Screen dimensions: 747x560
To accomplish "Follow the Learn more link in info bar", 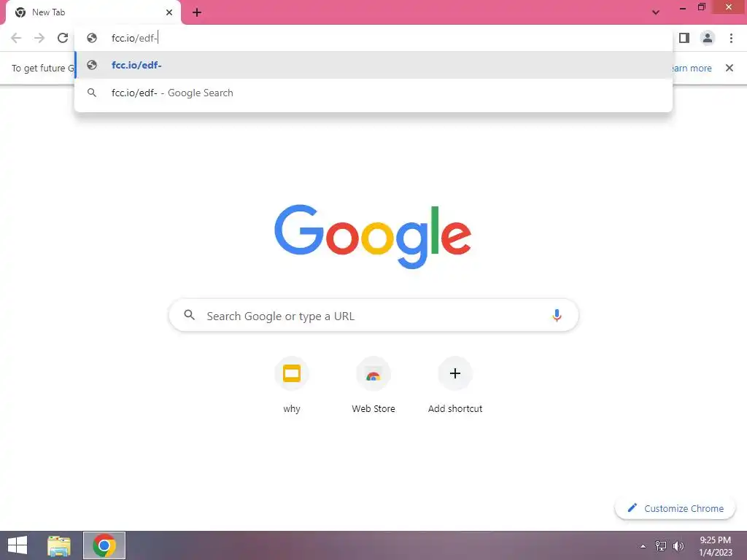I will tap(692, 68).
